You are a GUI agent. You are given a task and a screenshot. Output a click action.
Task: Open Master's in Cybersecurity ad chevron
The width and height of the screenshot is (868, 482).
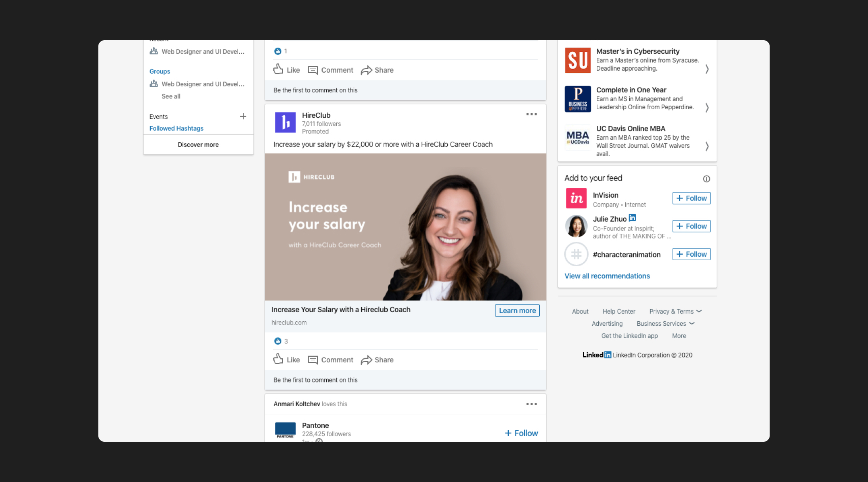707,69
